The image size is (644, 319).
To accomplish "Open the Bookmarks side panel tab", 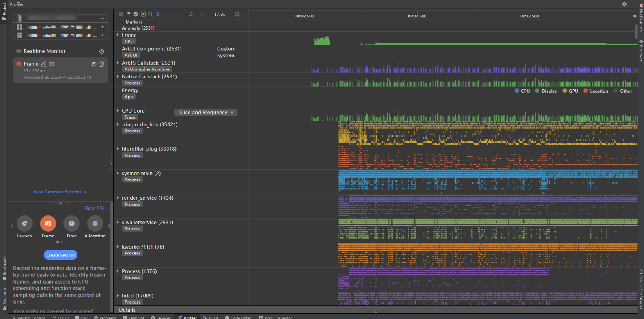I will (4, 269).
